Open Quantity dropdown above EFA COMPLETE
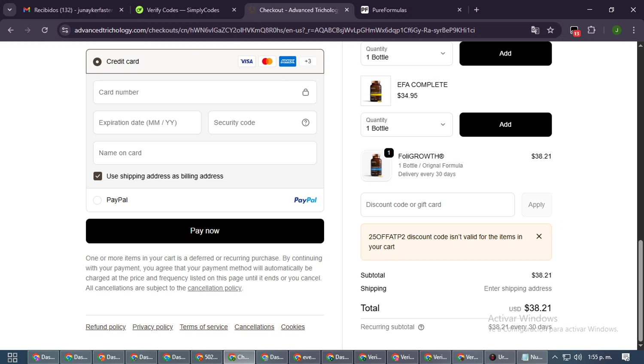The image size is (644, 364). pyautogui.click(x=407, y=53)
